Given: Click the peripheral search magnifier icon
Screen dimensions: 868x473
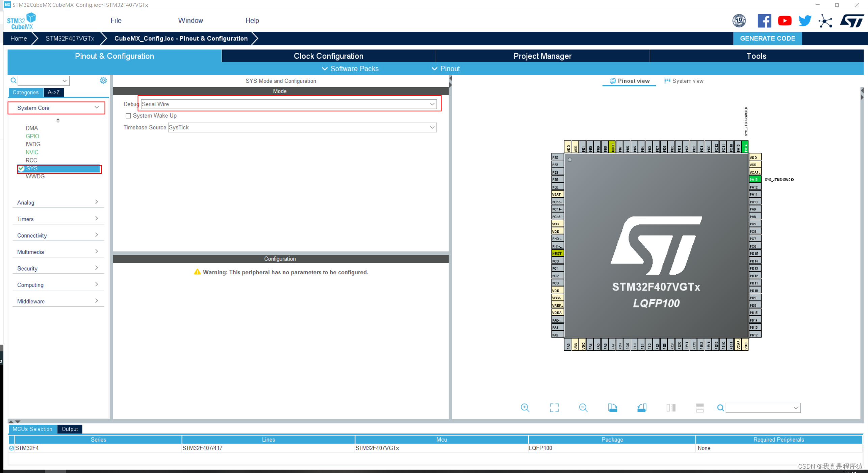Looking at the screenshot, I should [x=14, y=80].
